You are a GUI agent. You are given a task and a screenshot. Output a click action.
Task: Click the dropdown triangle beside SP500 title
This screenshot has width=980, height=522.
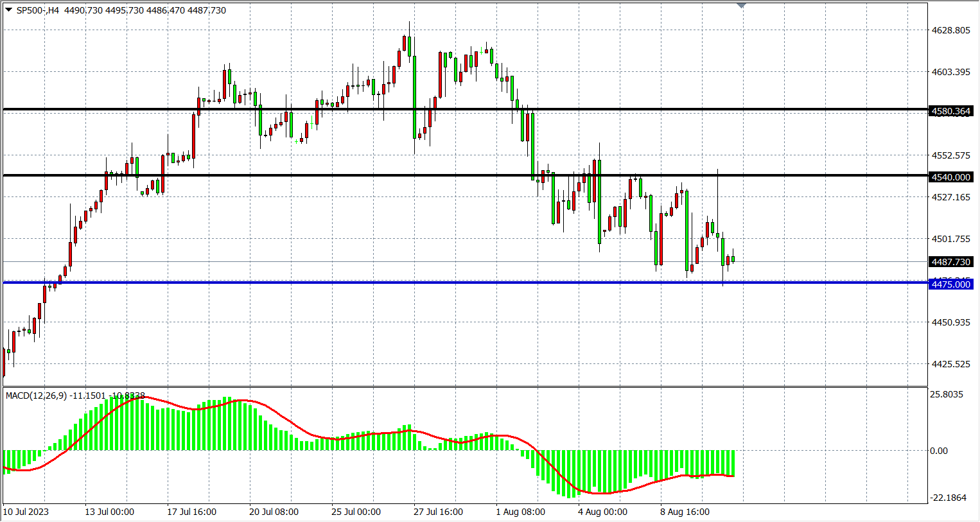[x=9, y=10]
